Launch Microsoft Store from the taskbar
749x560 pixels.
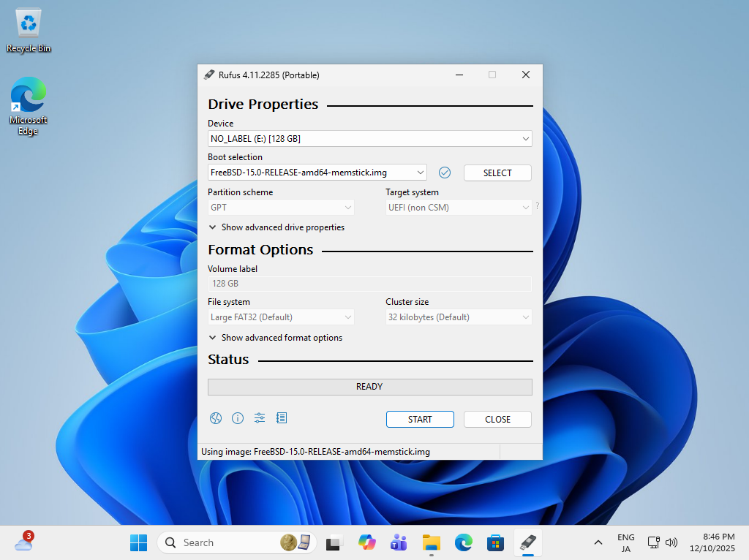[495, 542]
